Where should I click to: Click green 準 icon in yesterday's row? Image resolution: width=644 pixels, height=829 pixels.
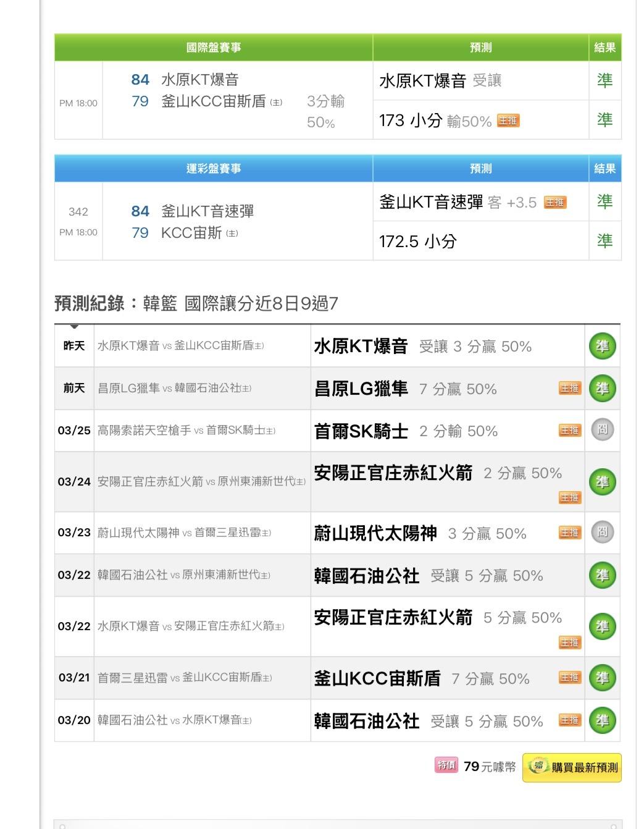602,347
